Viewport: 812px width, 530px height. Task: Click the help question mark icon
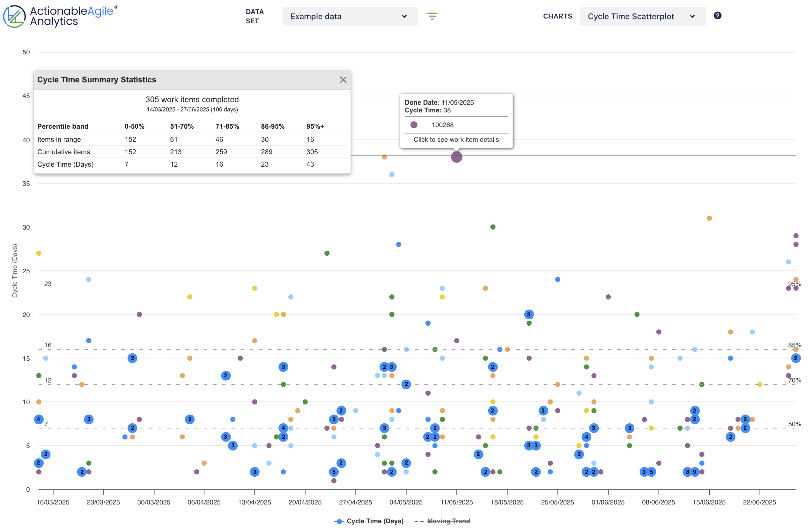click(x=718, y=15)
